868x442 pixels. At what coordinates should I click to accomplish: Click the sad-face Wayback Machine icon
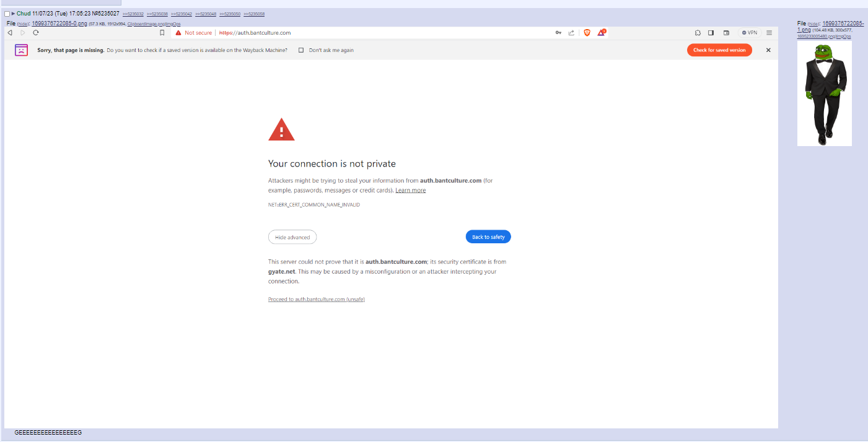(21, 50)
